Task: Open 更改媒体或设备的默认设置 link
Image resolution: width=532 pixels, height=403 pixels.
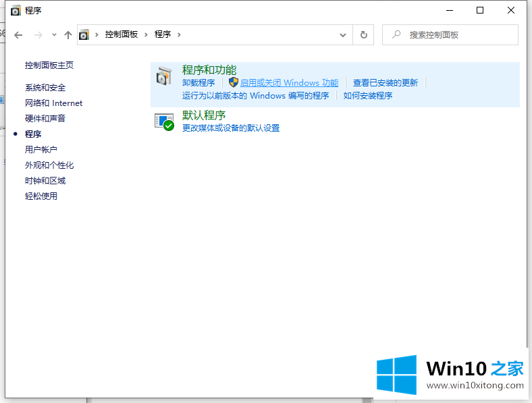Action: [231, 128]
